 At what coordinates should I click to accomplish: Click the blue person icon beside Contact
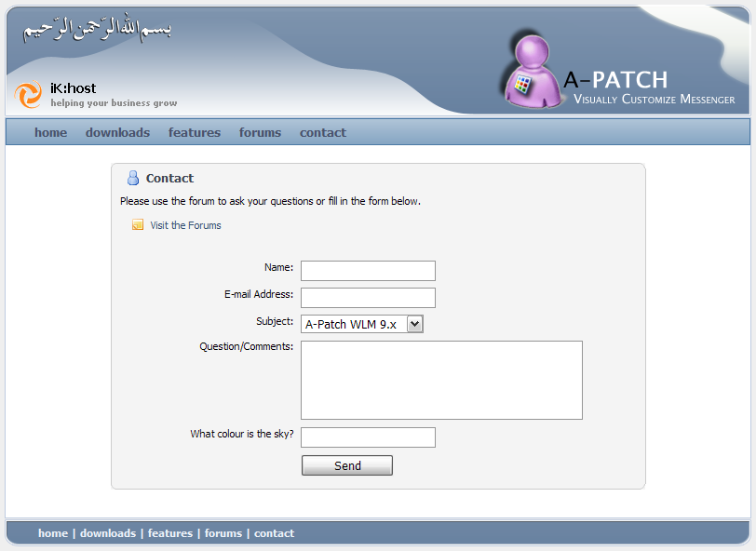(x=132, y=178)
